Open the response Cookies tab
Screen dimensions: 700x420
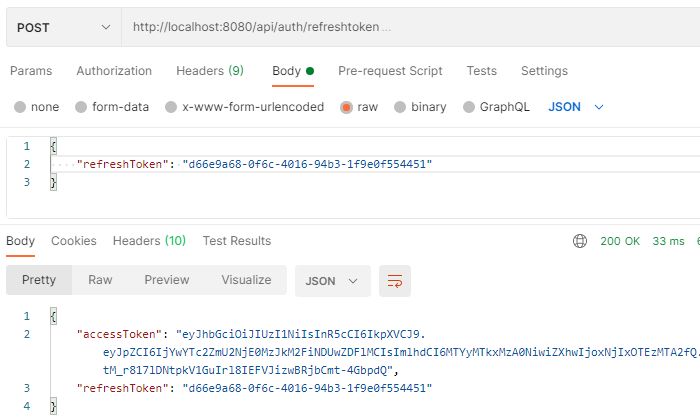coord(74,241)
